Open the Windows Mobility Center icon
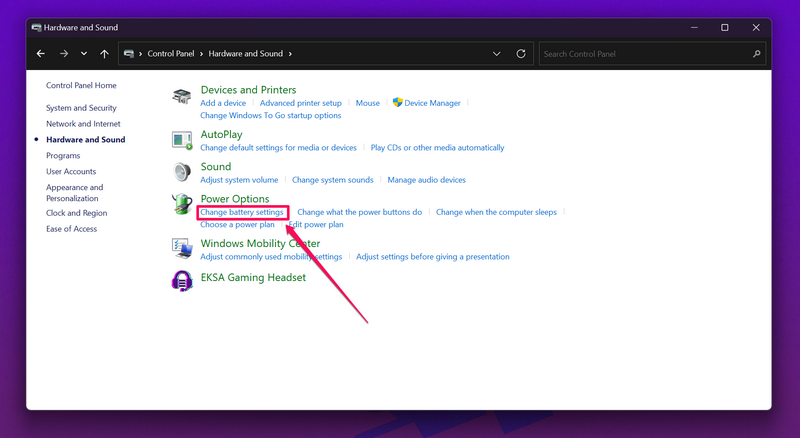800x438 pixels. point(182,248)
